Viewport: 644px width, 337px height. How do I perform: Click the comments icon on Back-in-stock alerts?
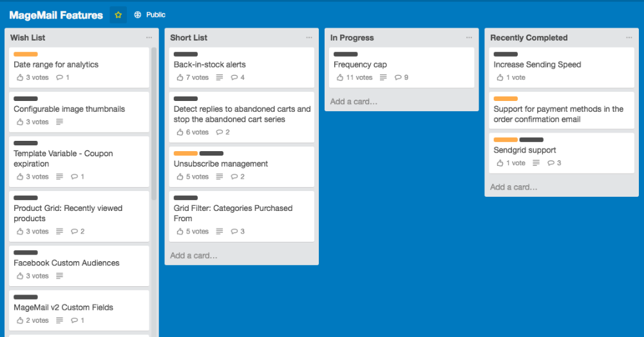pyautogui.click(x=234, y=78)
